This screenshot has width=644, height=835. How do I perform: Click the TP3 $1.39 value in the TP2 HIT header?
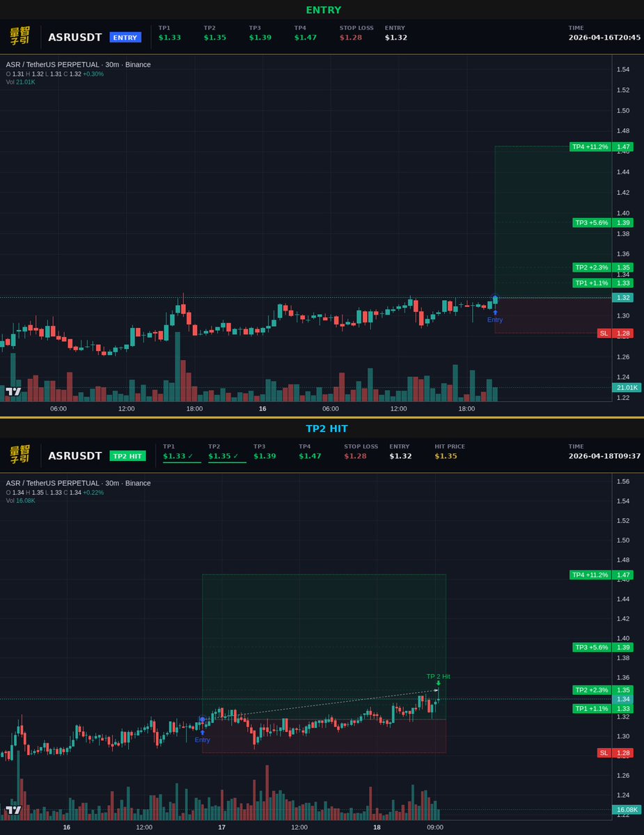point(265,456)
